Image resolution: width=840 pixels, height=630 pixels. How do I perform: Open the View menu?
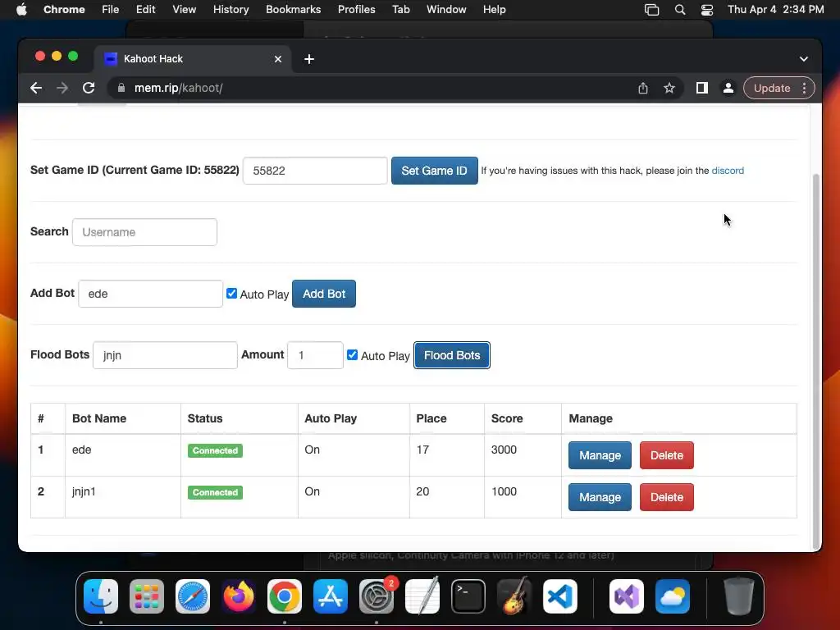click(184, 9)
